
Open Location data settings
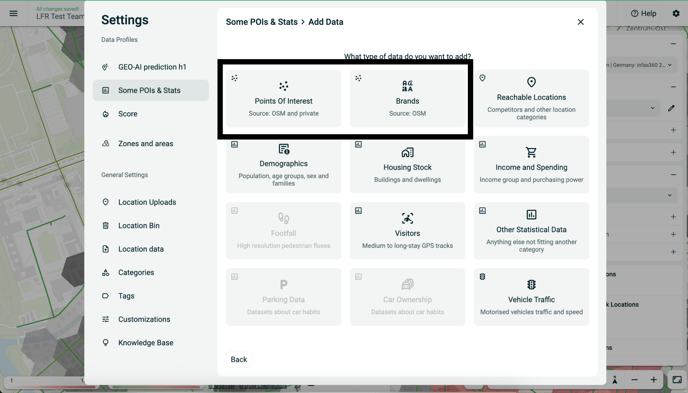pyautogui.click(x=151, y=249)
